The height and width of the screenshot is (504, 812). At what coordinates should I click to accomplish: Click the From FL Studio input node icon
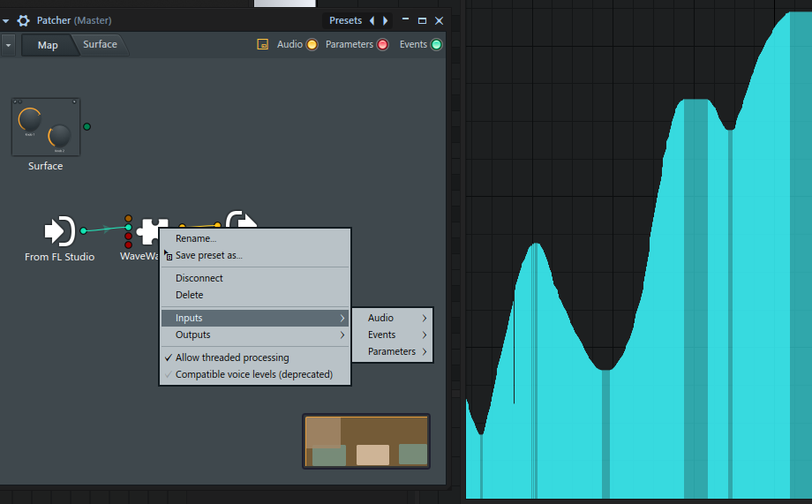pos(59,231)
